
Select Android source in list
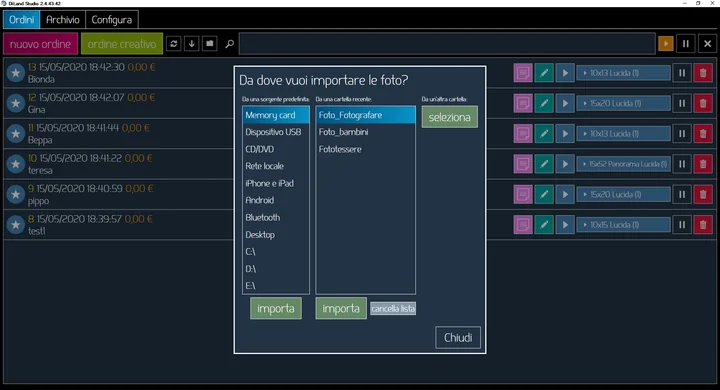[x=276, y=200]
